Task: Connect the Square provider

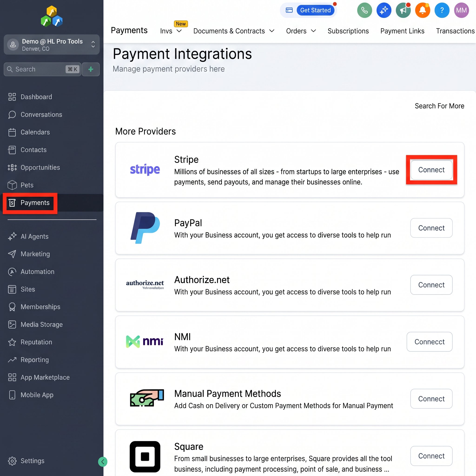Action: pyautogui.click(x=431, y=456)
